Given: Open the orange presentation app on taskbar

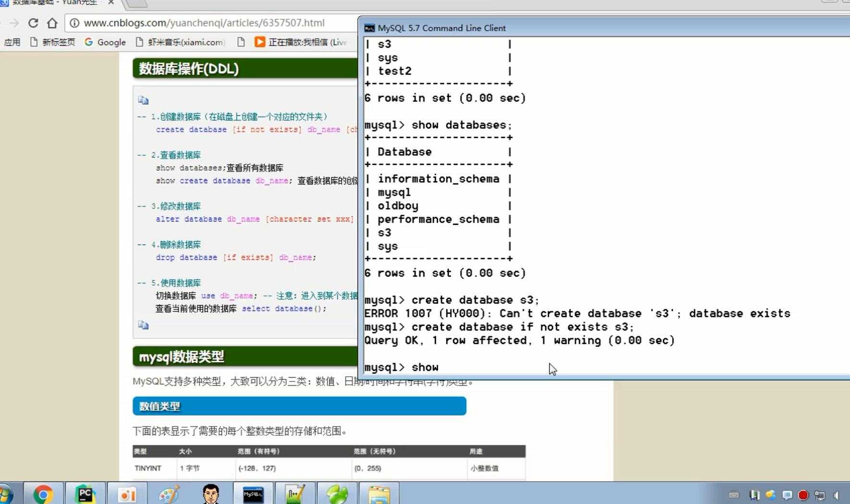Looking at the screenshot, I should (x=127, y=494).
